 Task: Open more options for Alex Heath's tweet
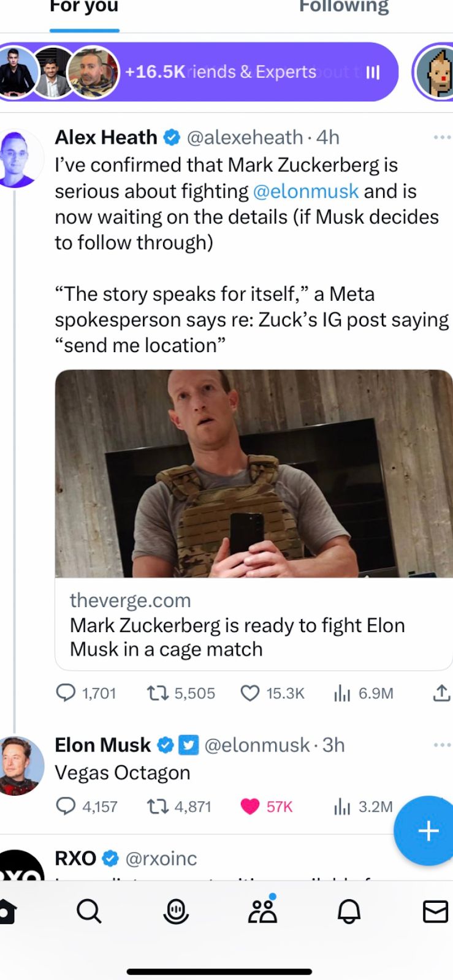tap(441, 137)
